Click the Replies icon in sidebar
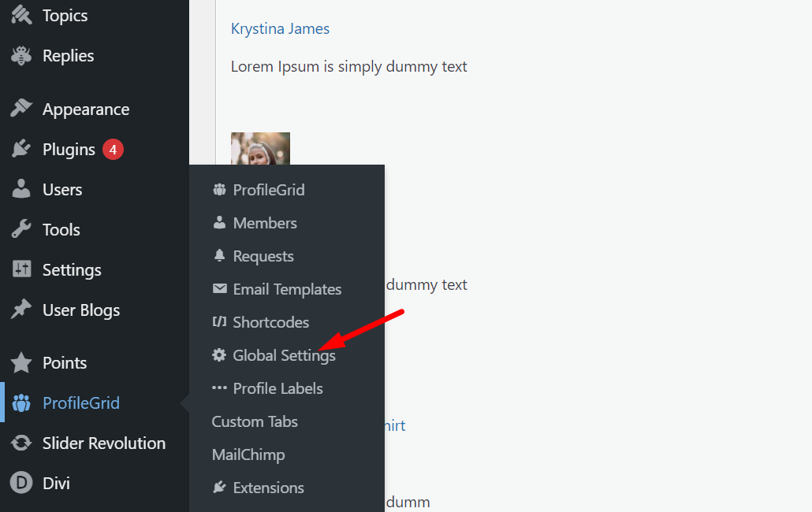This screenshot has width=812, height=512. [x=21, y=55]
